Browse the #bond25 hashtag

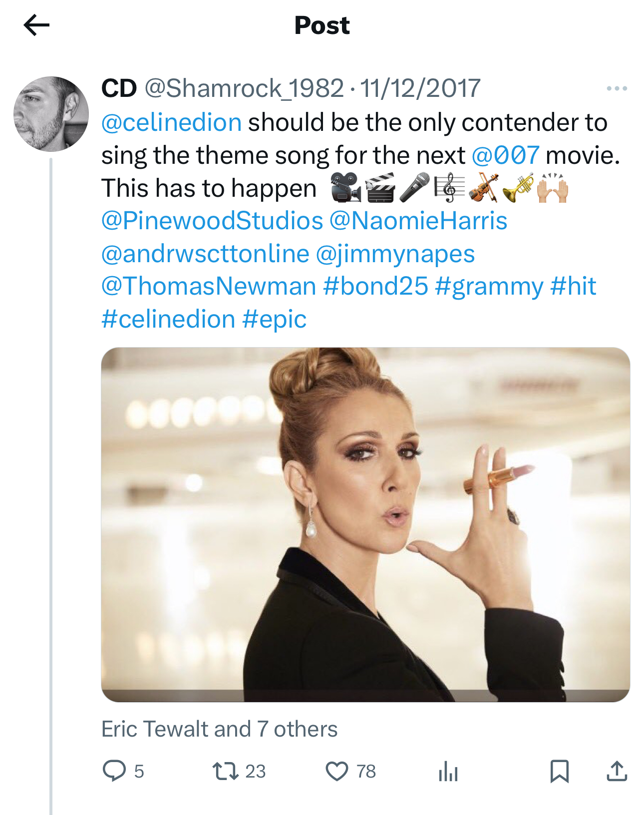375,286
